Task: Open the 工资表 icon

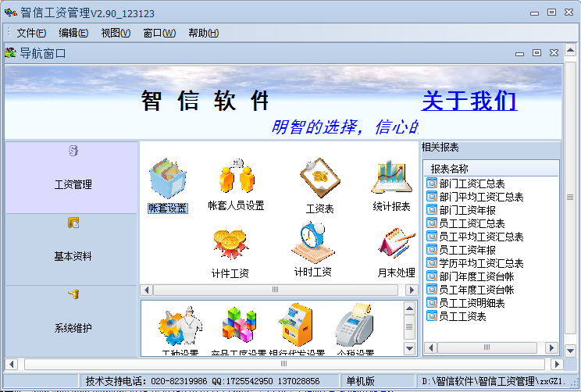Action: point(319,180)
